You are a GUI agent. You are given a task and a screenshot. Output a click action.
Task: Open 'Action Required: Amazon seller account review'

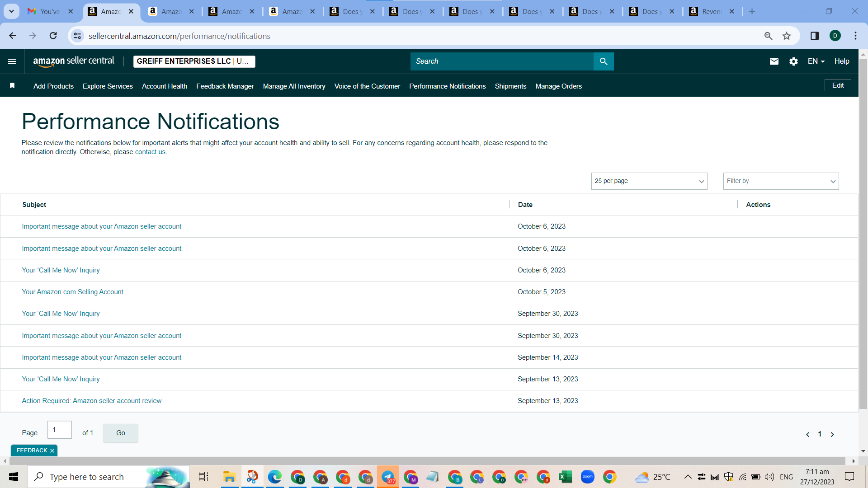(92, 401)
